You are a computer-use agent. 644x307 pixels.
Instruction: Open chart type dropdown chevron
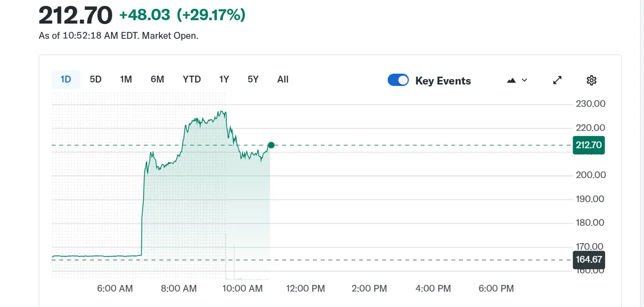(524, 81)
